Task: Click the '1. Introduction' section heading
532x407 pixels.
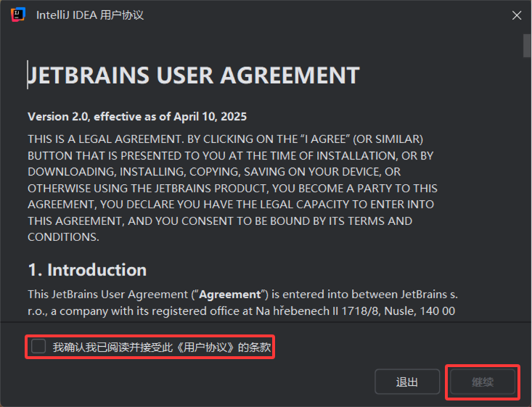Action: click(x=87, y=270)
